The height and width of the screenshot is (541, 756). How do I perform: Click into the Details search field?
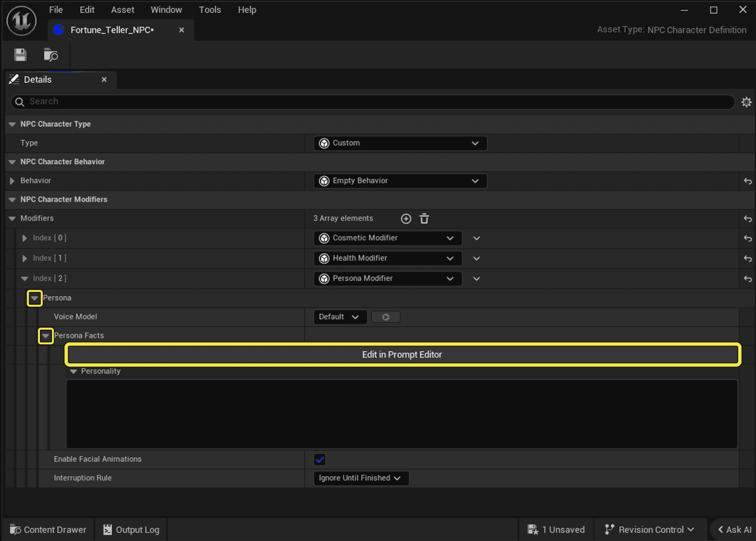click(x=373, y=102)
